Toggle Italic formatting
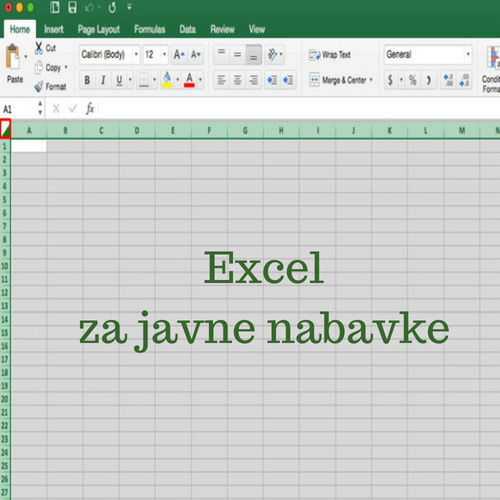 [103, 80]
